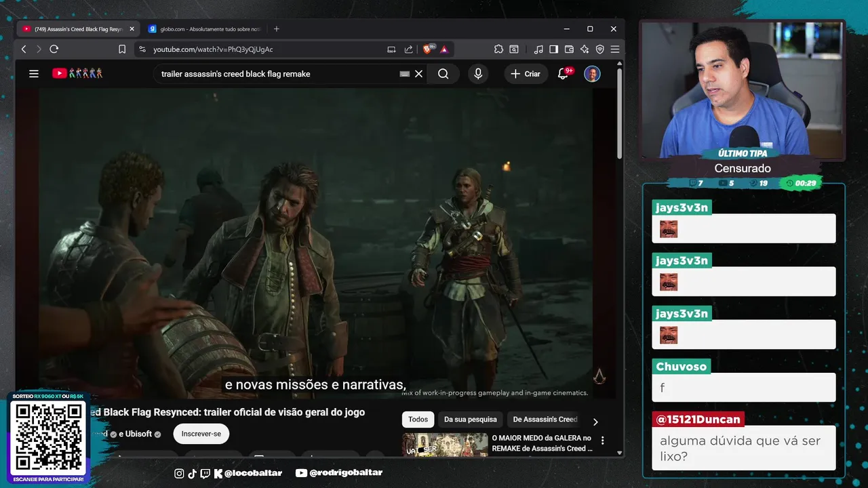Select the Assassin's Creed Black Flag YouTube tab
The width and height of the screenshot is (868, 488).
pyautogui.click(x=77, y=29)
